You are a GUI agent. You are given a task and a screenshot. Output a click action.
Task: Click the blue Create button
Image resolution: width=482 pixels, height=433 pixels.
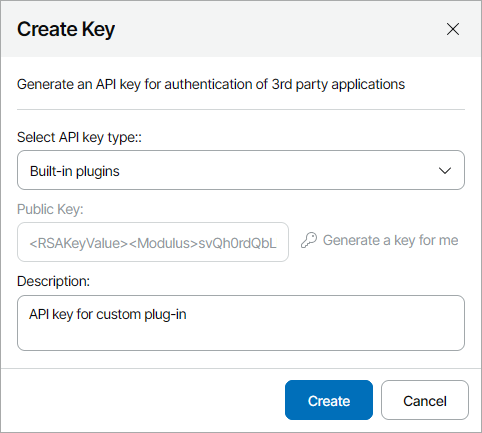(x=329, y=400)
